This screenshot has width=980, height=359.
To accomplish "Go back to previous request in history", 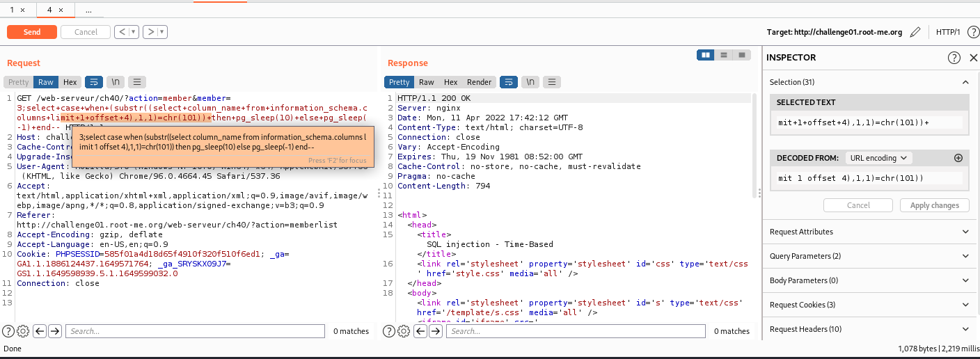I will 121,32.
